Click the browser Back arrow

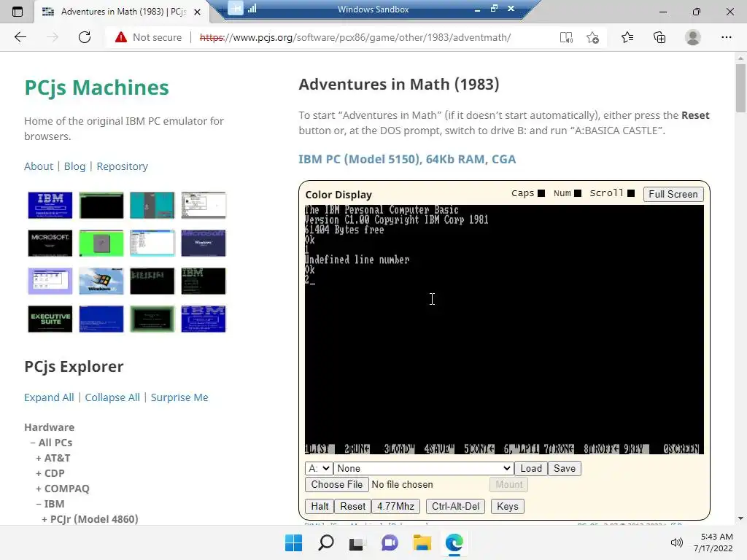[20, 37]
